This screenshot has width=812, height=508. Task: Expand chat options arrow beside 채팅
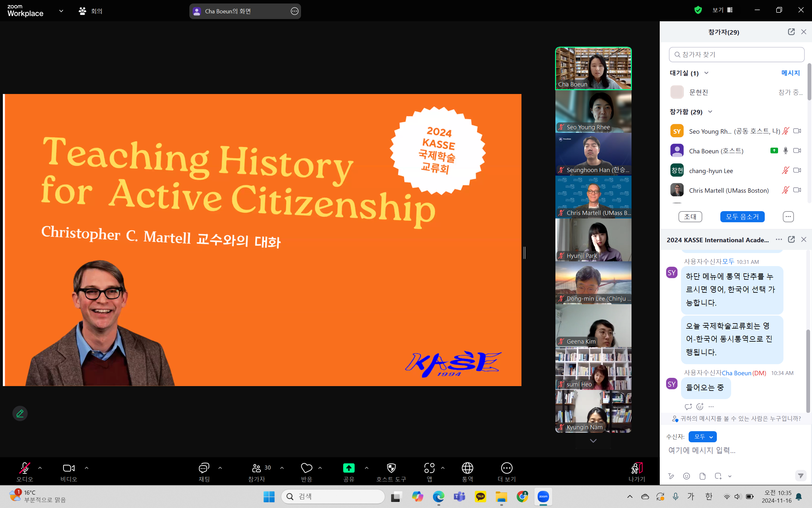[x=220, y=468]
